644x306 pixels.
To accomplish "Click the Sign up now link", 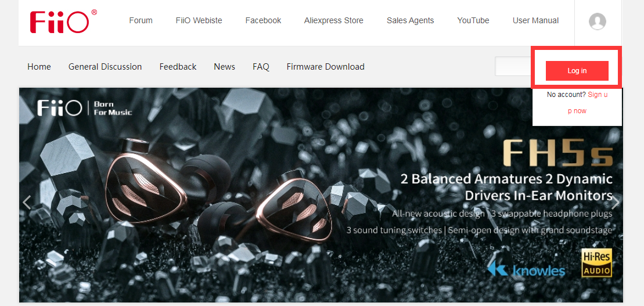I will (588, 103).
